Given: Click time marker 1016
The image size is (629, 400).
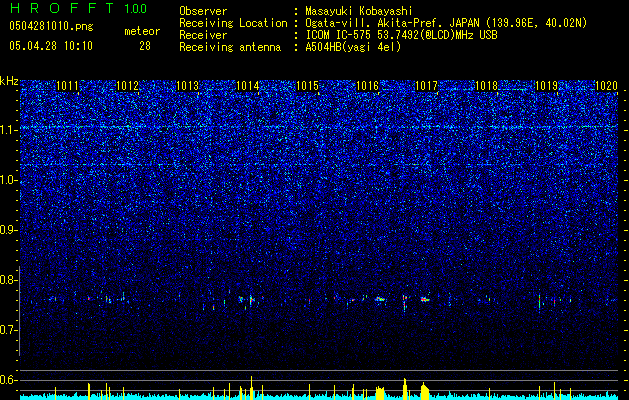Looking at the screenshot, I should 367,86.
